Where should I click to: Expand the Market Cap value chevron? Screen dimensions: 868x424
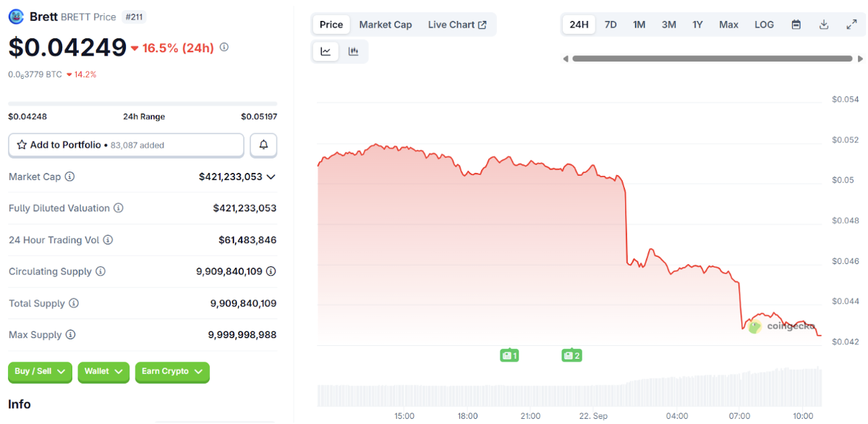[x=271, y=177]
